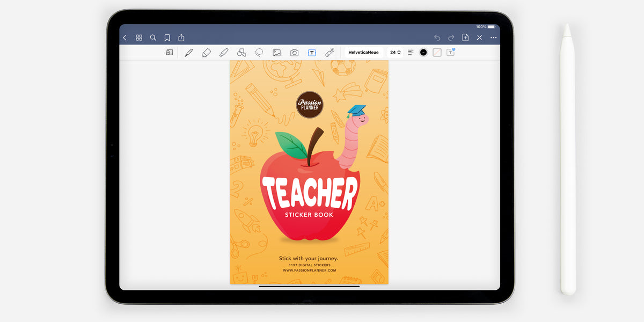Open the font size 24 stepper

[395, 52]
